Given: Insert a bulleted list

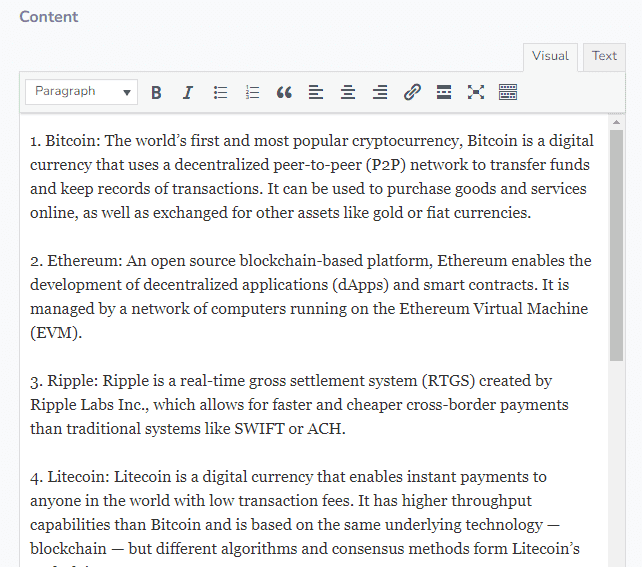Looking at the screenshot, I should pyautogui.click(x=220, y=92).
